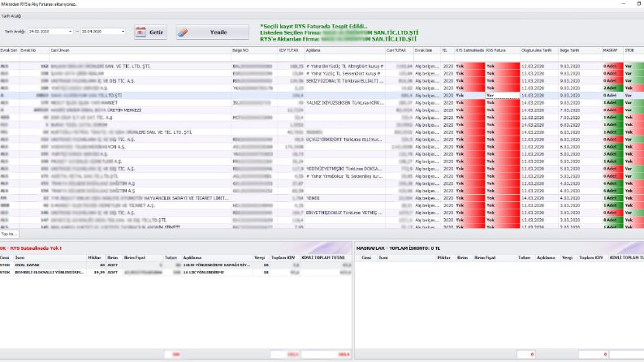Sort by Oluşturulma Tarihi column header
644x362 pixels.
[x=539, y=50]
